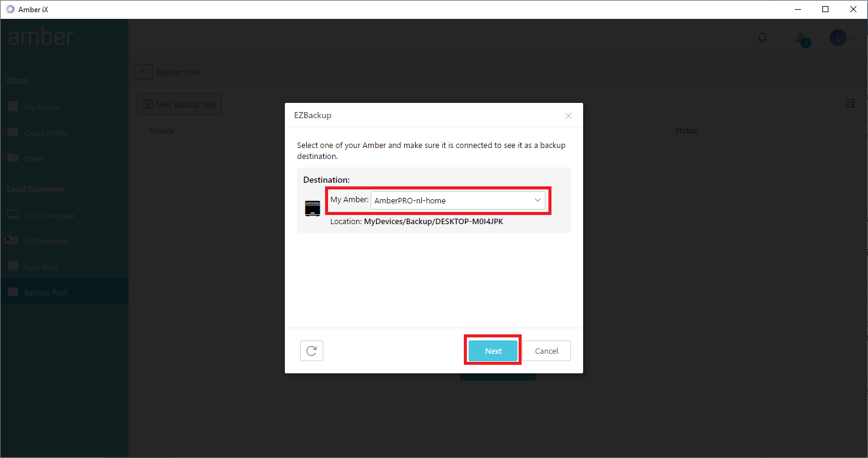Click the Amber iX app icon in title bar
This screenshot has height=458, width=868.
coord(10,9)
